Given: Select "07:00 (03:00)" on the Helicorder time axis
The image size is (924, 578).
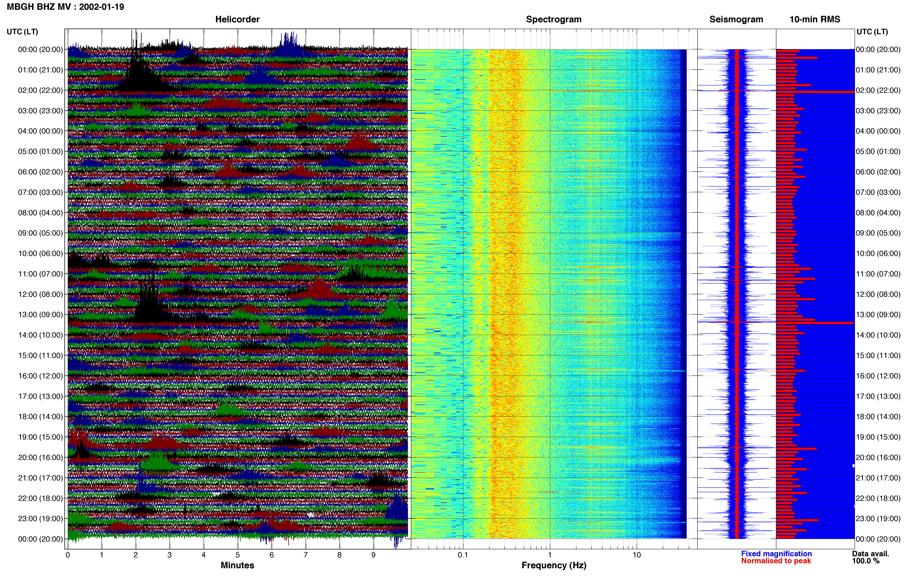Looking at the screenshot, I should coord(41,192).
